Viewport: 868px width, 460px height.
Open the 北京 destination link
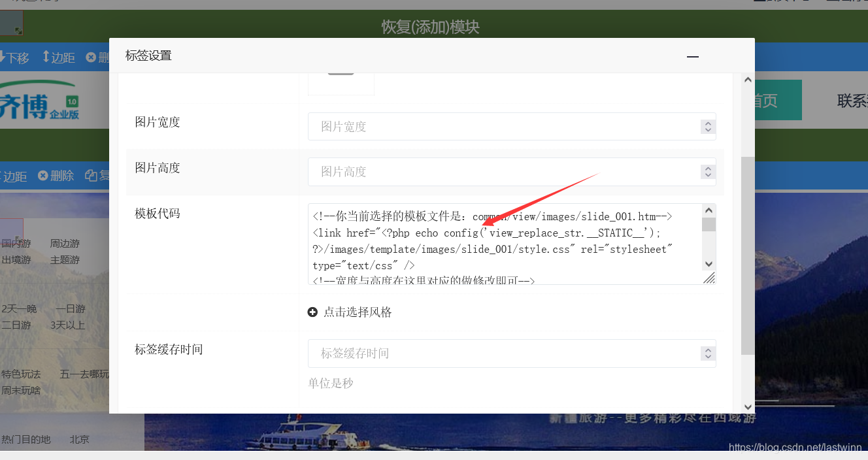click(x=80, y=440)
